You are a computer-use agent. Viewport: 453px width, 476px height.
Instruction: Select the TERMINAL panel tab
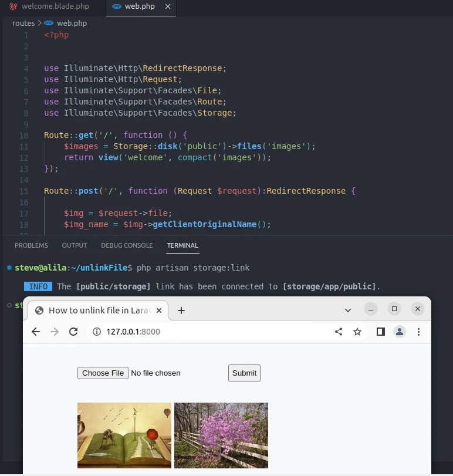point(182,245)
